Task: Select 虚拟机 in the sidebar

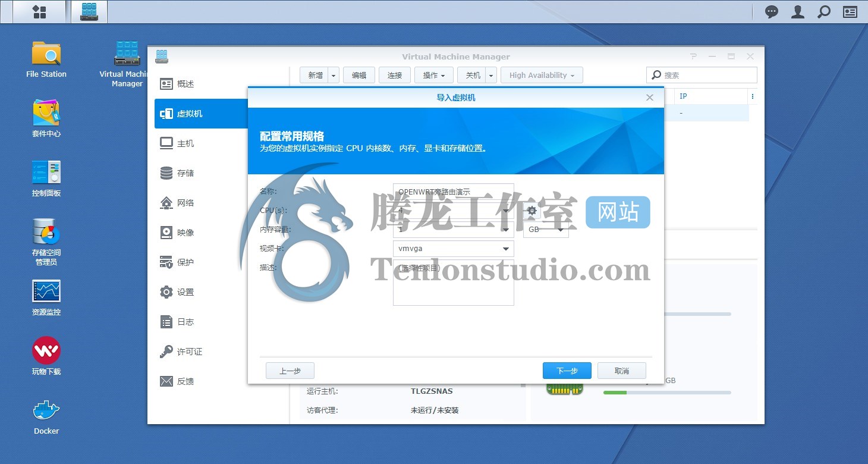Action: [x=201, y=114]
